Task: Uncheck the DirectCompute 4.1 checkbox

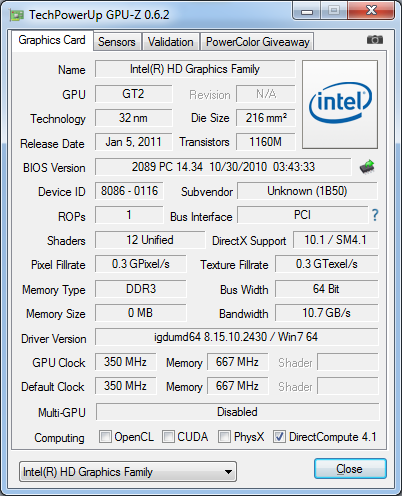Action: tap(279, 436)
